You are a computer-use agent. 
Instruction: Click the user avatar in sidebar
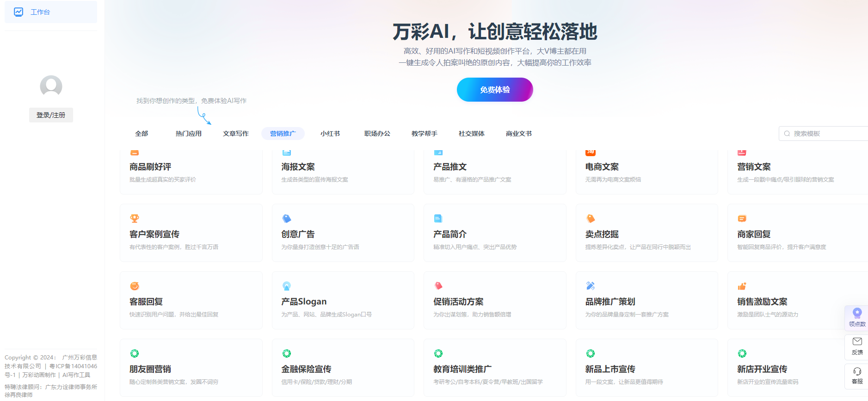51,86
